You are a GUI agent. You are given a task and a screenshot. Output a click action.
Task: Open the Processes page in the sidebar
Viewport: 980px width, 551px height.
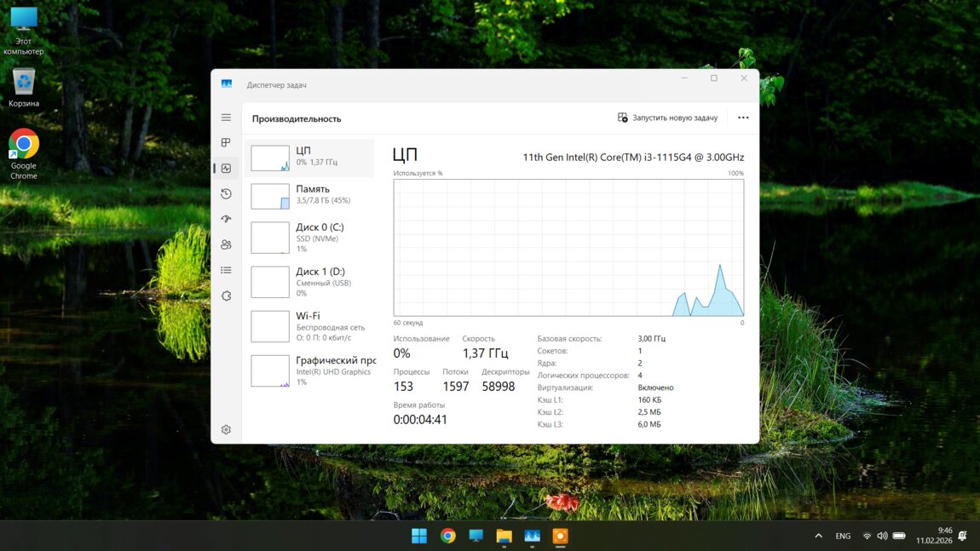226,143
